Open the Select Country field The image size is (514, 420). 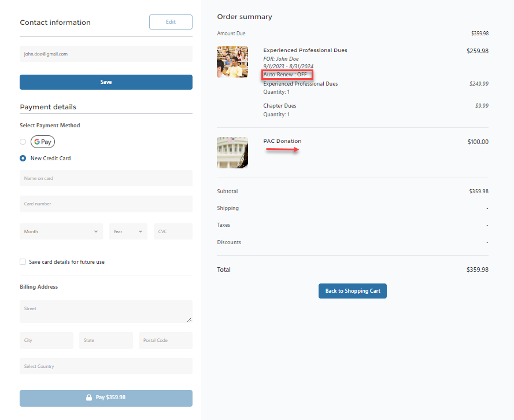pyautogui.click(x=106, y=366)
